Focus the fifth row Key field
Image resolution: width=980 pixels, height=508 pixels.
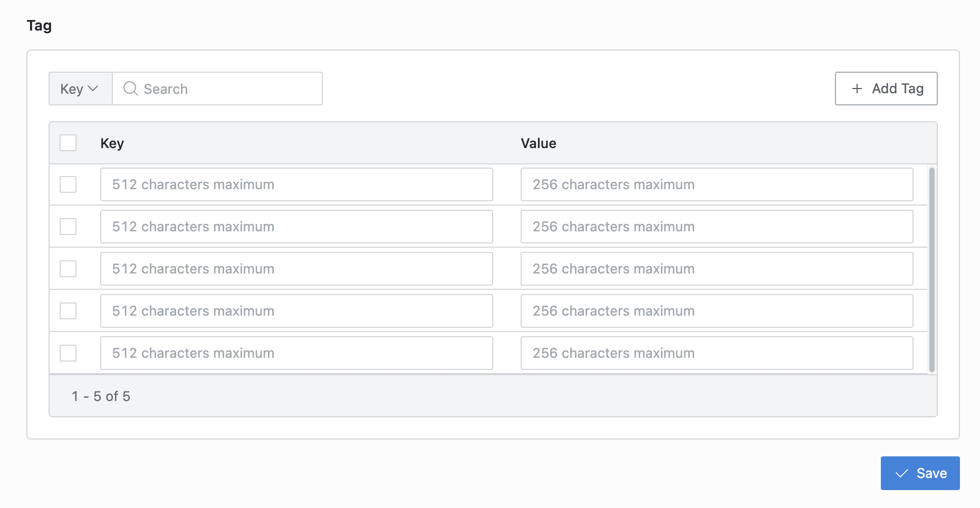point(296,353)
